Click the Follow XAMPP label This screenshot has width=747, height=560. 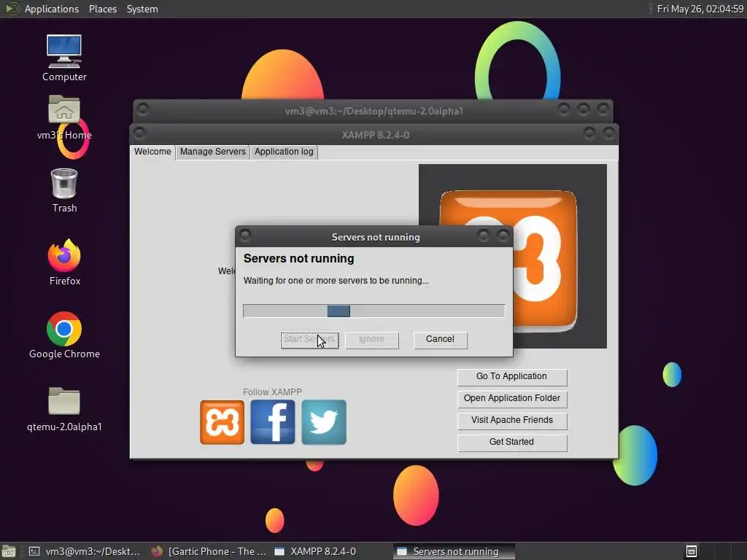pyautogui.click(x=272, y=392)
